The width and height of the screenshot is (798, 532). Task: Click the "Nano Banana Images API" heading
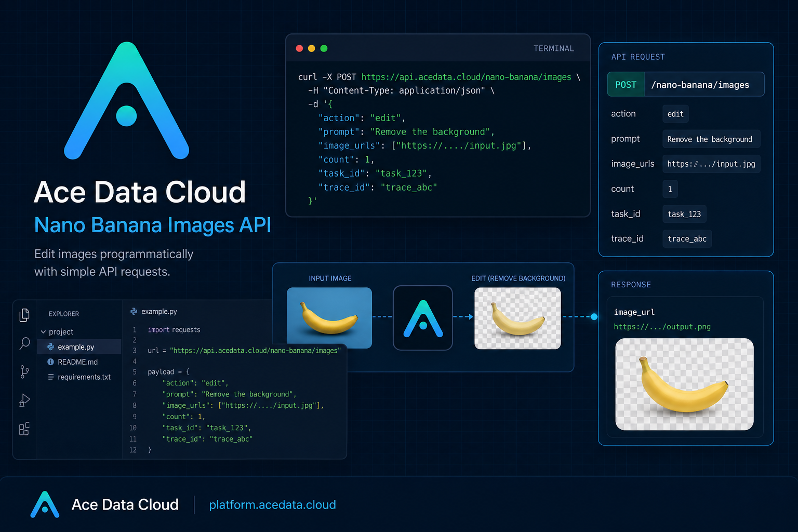pyautogui.click(x=153, y=225)
